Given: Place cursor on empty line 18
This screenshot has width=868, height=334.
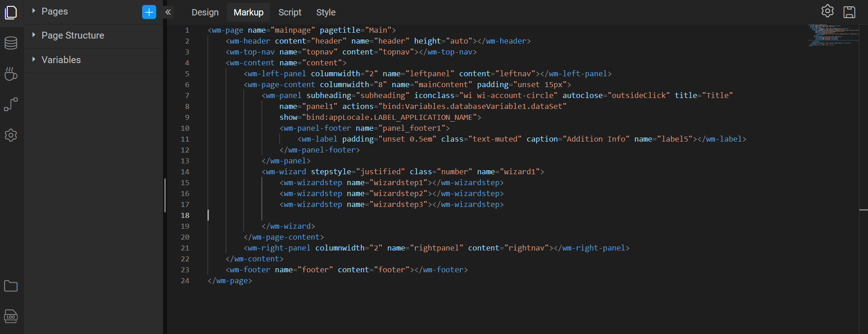Looking at the screenshot, I should [x=318, y=216].
